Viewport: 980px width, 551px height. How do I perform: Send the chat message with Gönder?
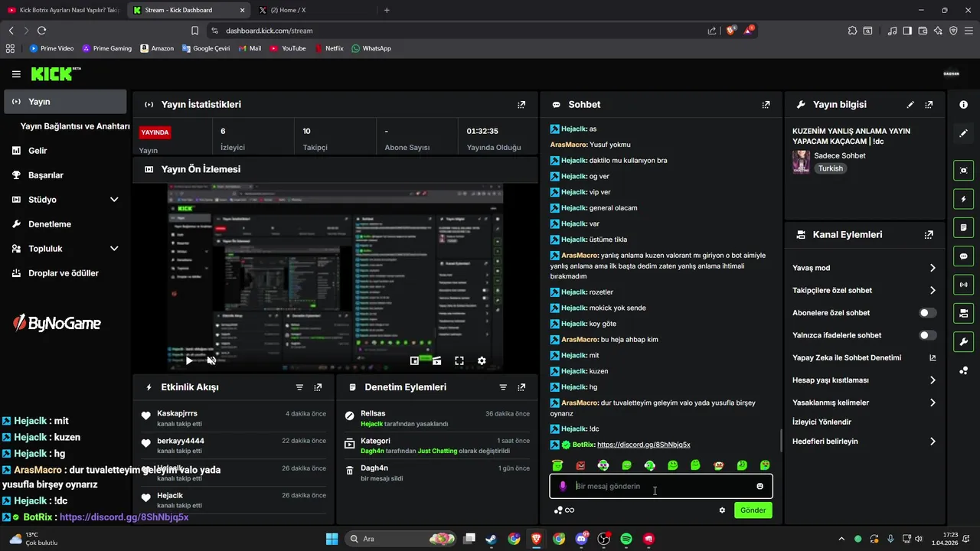(753, 510)
